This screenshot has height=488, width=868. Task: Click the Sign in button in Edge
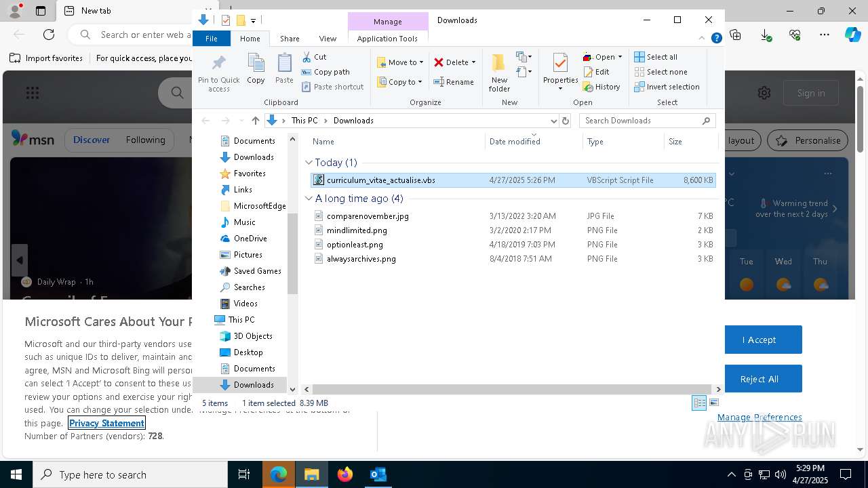(x=811, y=93)
